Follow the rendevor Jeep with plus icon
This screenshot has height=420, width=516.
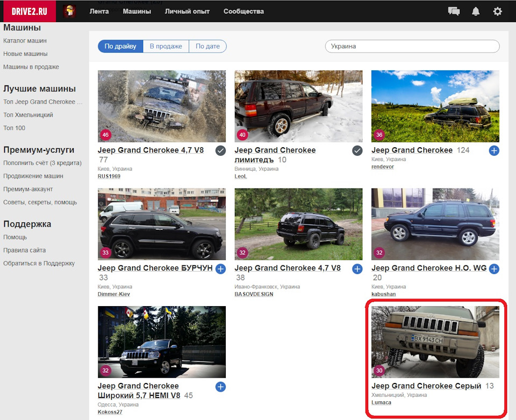point(494,150)
